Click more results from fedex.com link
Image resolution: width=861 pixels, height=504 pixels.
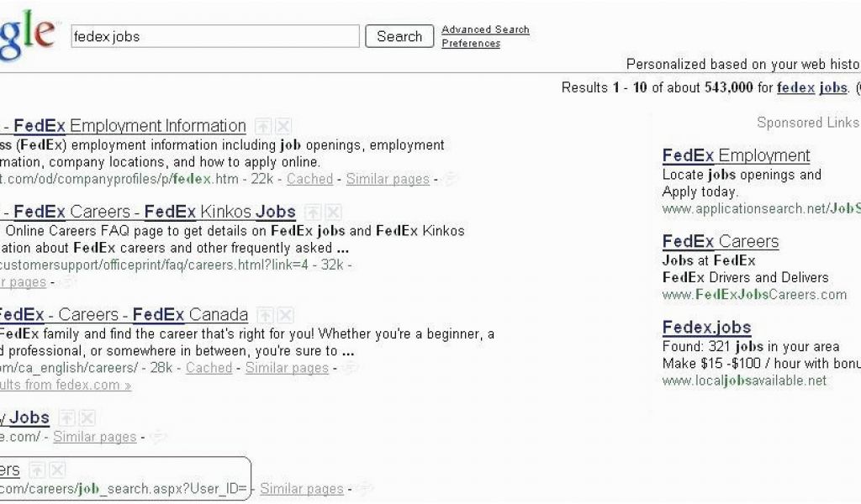pos(66,385)
